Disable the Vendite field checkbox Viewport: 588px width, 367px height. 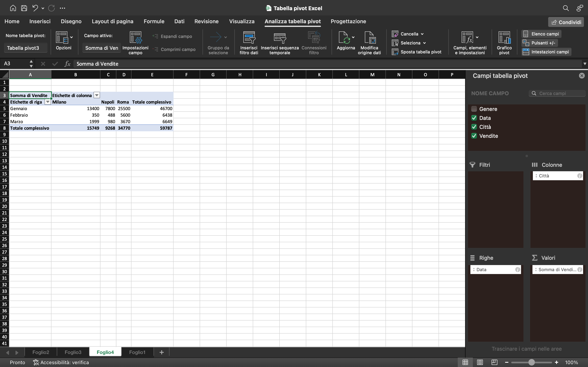(x=474, y=136)
